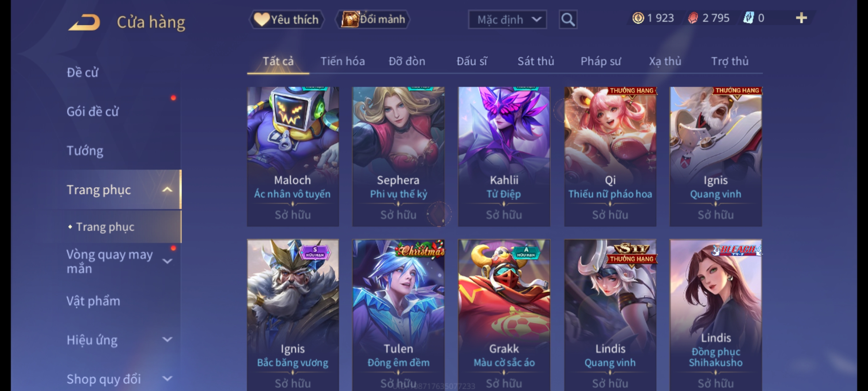Tap the blue voucher currency icon
This screenshot has width=868, height=391.
(x=748, y=18)
